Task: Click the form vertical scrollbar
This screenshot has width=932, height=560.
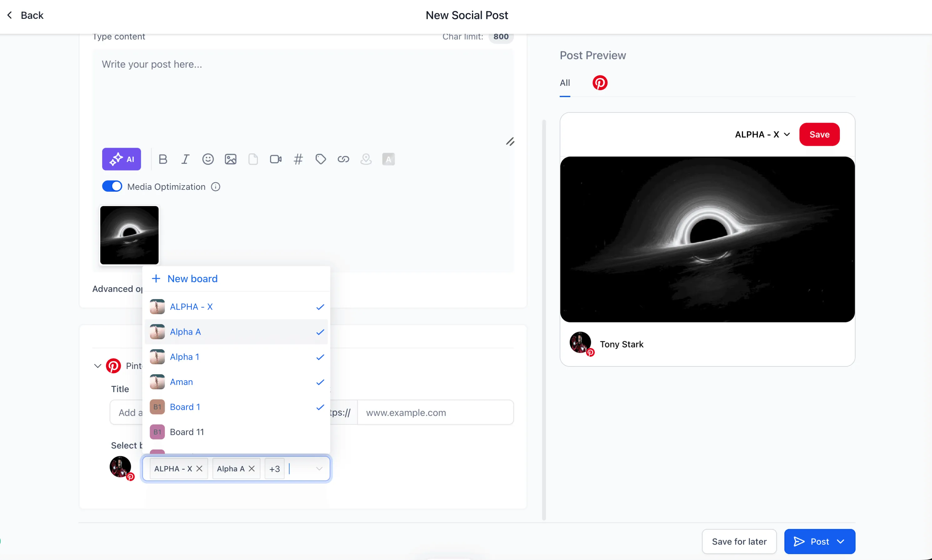Action: (x=544, y=320)
